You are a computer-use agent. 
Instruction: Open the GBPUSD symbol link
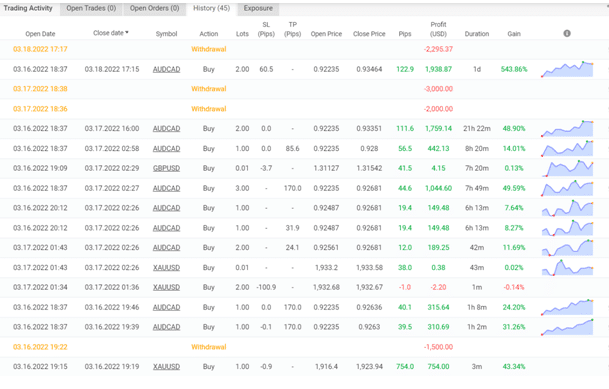166,168
